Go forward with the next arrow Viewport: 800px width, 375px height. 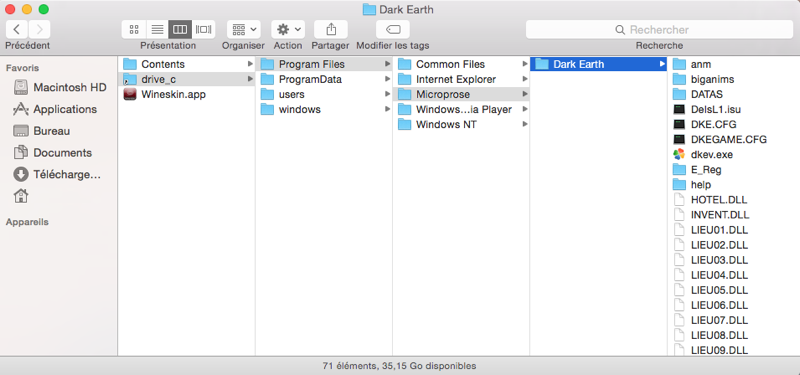[39, 29]
